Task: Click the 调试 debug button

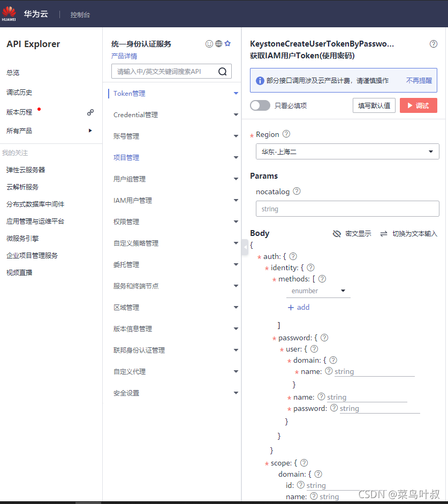Action: pos(419,105)
